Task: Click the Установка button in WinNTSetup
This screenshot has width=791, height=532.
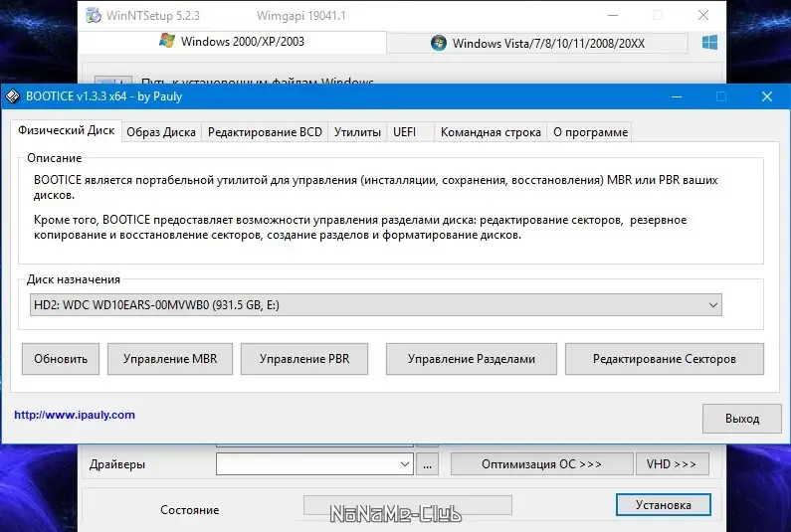Action: click(664, 505)
